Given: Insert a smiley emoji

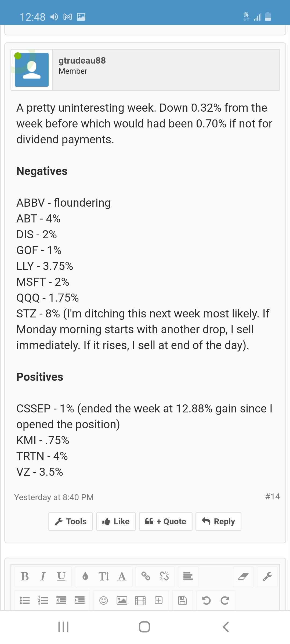Looking at the screenshot, I should (103, 600).
